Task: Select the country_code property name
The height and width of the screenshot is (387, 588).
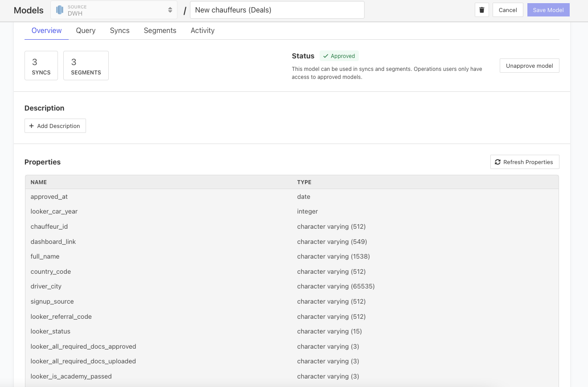Action: [51, 272]
